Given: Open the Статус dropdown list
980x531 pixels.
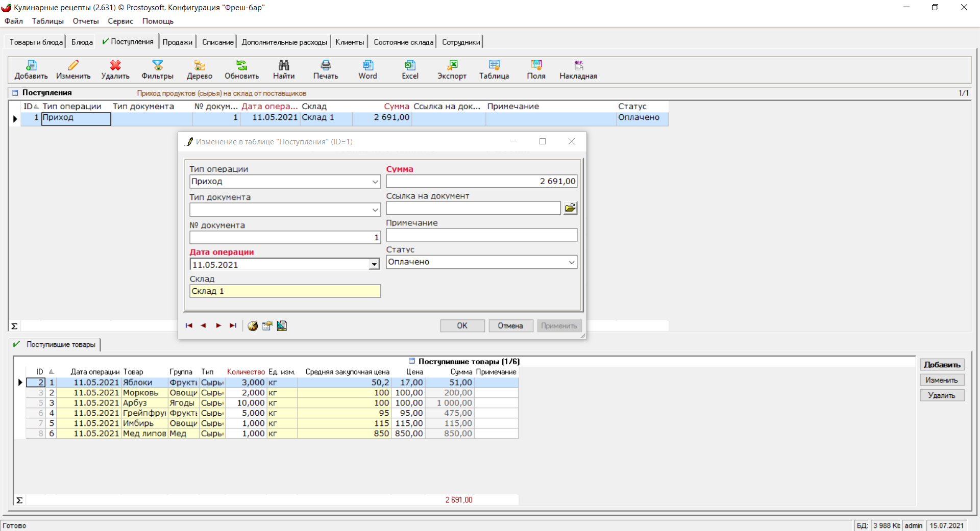Looking at the screenshot, I should pyautogui.click(x=572, y=262).
